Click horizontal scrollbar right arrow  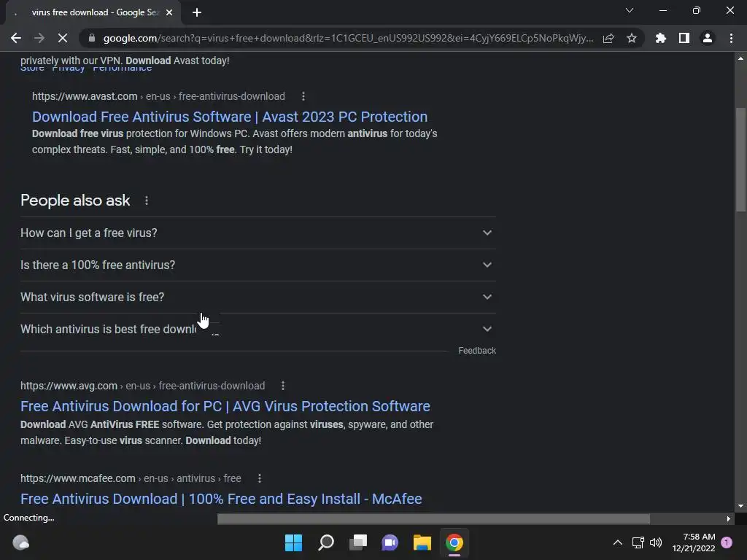(x=729, y=518)
